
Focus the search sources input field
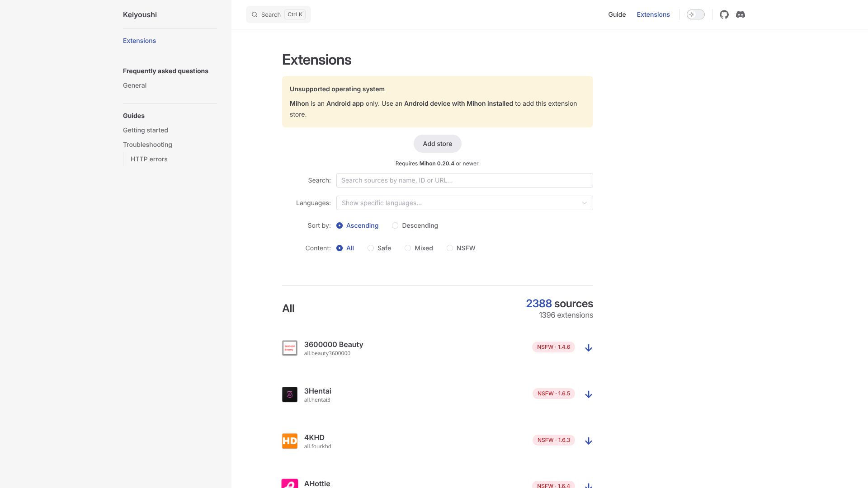[x=465, y=180]
